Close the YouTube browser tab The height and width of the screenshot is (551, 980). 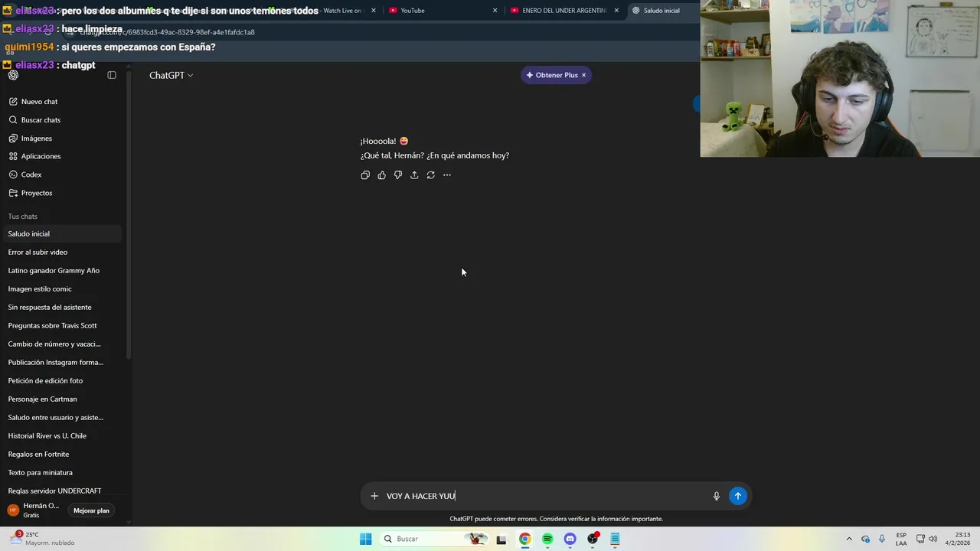tap(495, 11)
